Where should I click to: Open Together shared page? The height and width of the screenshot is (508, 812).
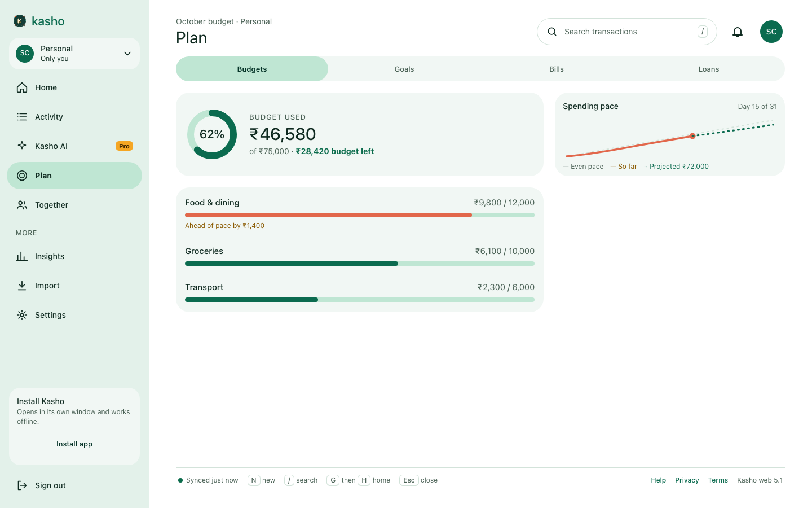[x=74, y=205]
